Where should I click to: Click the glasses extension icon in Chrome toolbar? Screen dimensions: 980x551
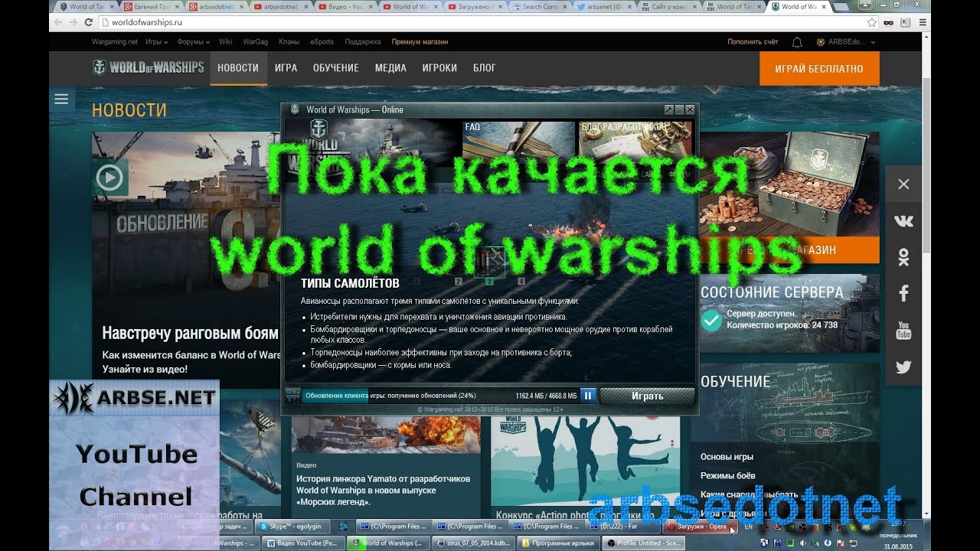888,22
